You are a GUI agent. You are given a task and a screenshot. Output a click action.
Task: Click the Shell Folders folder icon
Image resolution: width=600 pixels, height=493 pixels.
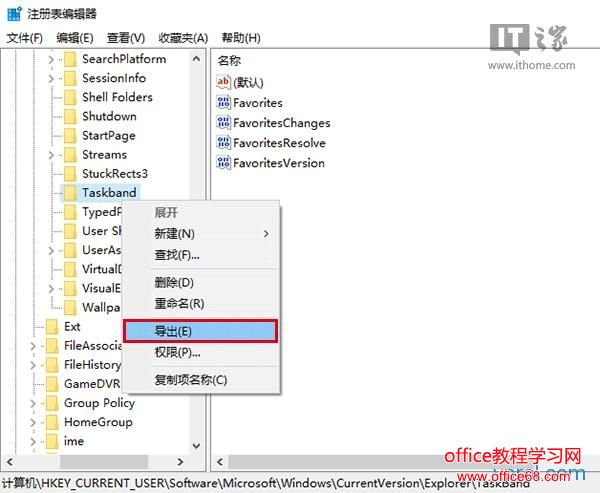pos(70,98)
